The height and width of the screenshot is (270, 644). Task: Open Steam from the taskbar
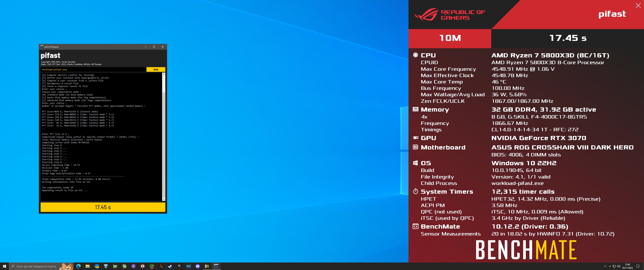[x=170, y=266]
